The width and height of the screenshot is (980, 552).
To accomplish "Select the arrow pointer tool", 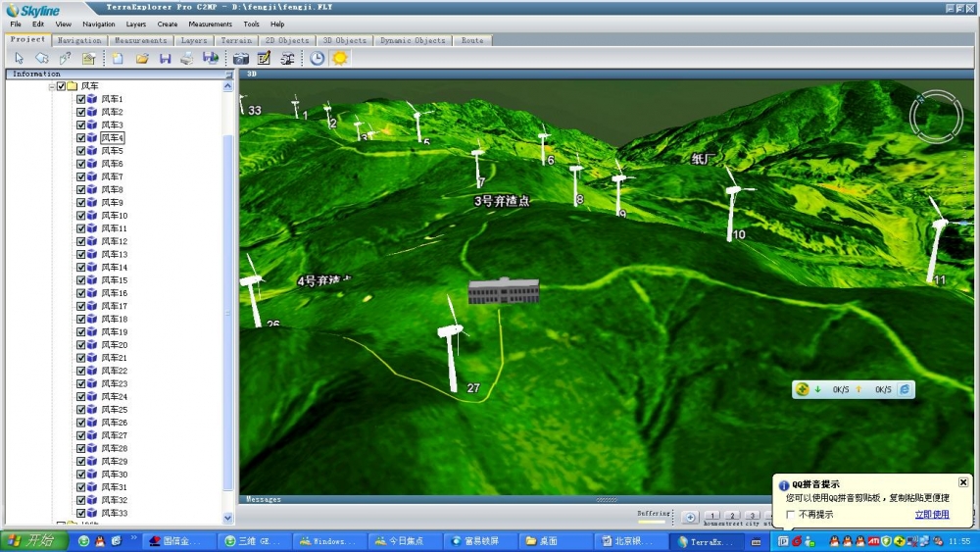I will point(19,58).
